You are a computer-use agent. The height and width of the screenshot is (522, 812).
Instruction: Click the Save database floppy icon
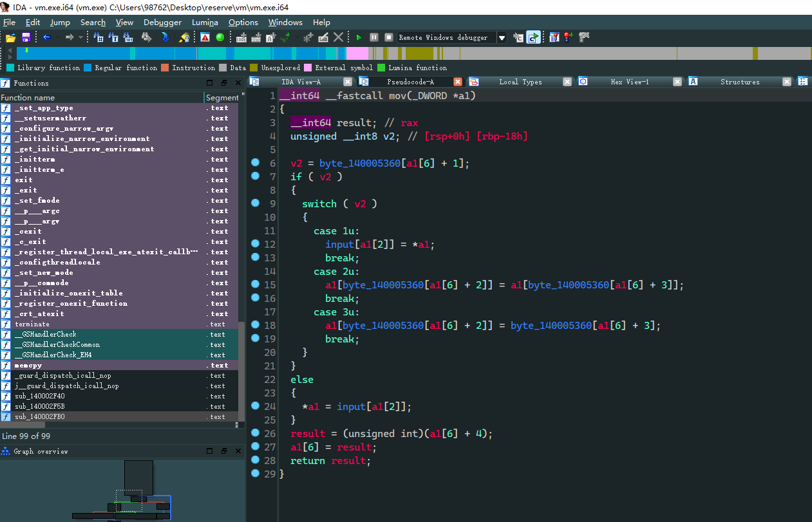coord(26,38)
